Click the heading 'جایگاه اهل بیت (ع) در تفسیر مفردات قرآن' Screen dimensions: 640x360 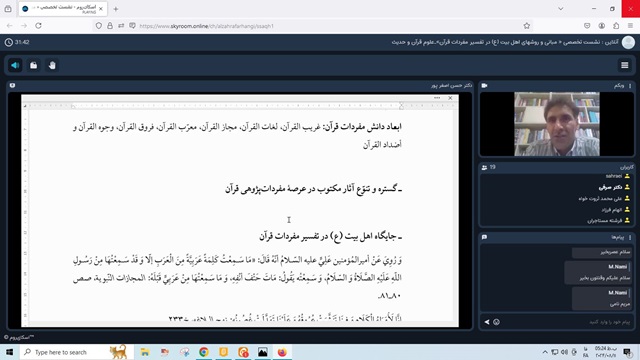click(331, 236)
